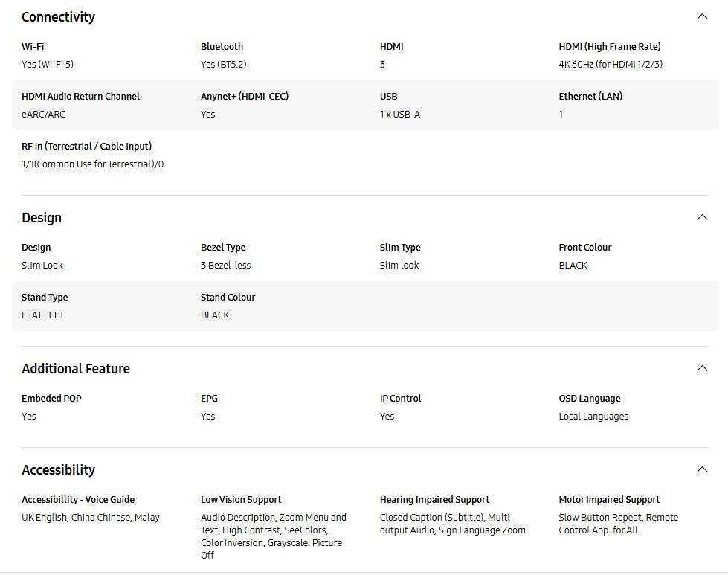Click the Bezel Type label
This screenshot has width=728, height=575.
tap(223, 247)
